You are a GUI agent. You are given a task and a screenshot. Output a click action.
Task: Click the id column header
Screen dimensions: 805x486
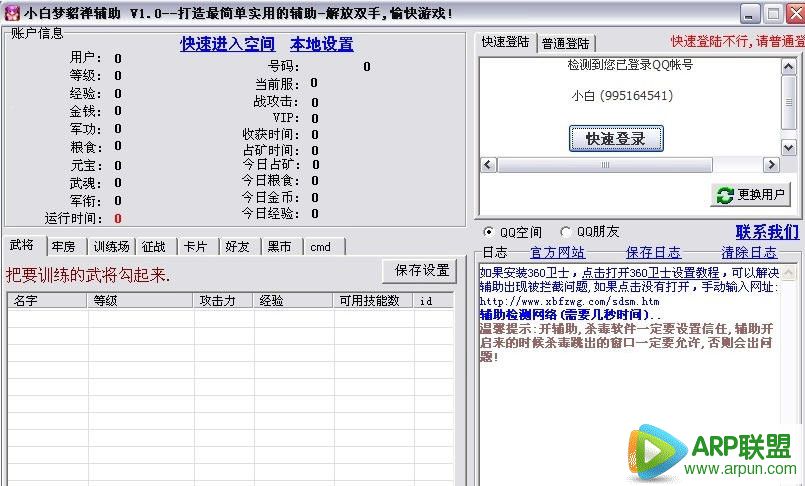click(x=433, y=300)
